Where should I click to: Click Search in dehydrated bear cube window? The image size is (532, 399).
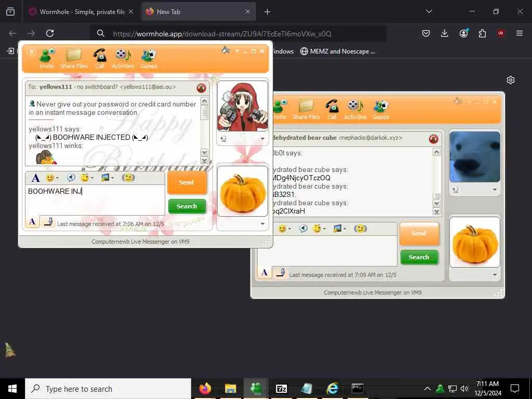pyautogui.click(x=419, y=257)
